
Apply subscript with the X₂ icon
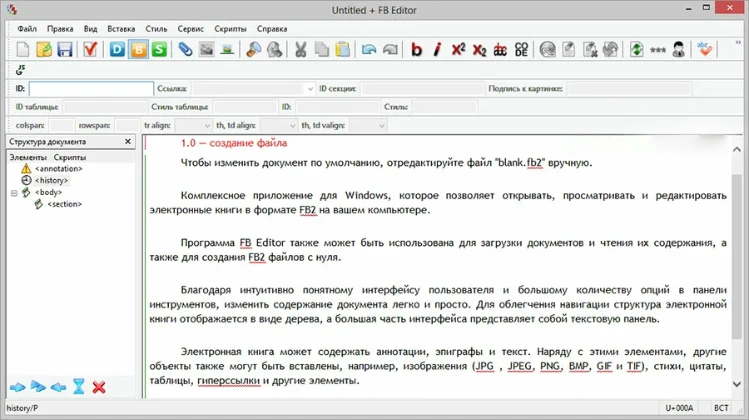click(479, 49)
